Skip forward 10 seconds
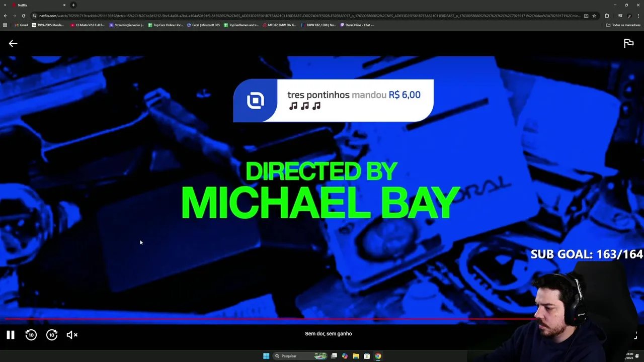 (52, 335)
